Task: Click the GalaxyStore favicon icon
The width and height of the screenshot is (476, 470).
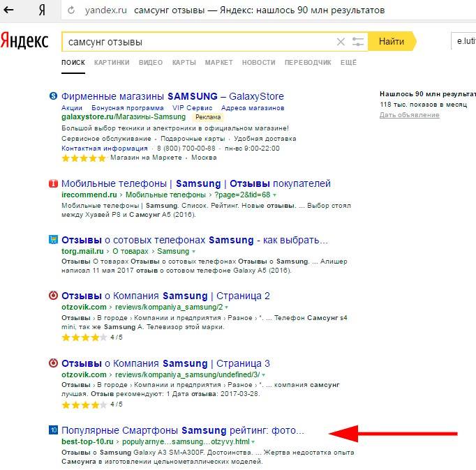Action: [53, 96]
